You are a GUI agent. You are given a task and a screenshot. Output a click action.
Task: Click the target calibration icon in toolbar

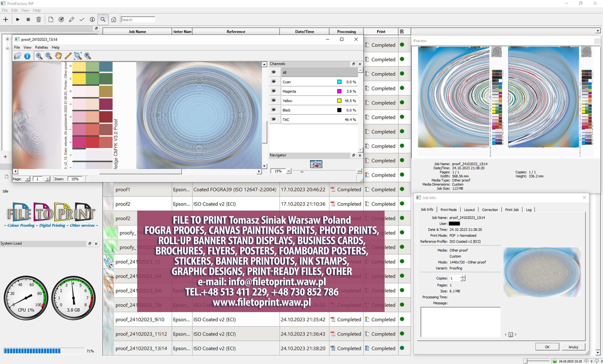point(61,20)
